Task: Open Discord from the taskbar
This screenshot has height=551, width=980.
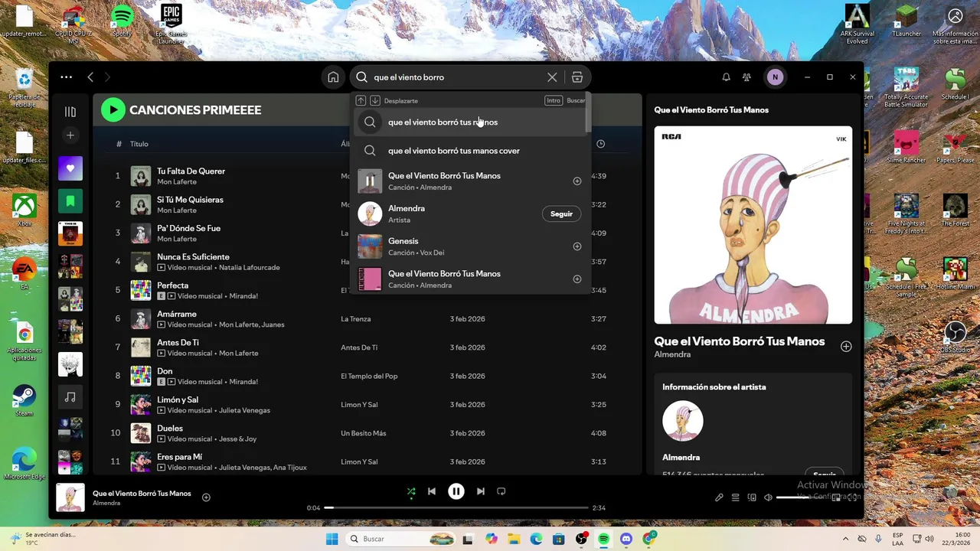Action: 627,539
